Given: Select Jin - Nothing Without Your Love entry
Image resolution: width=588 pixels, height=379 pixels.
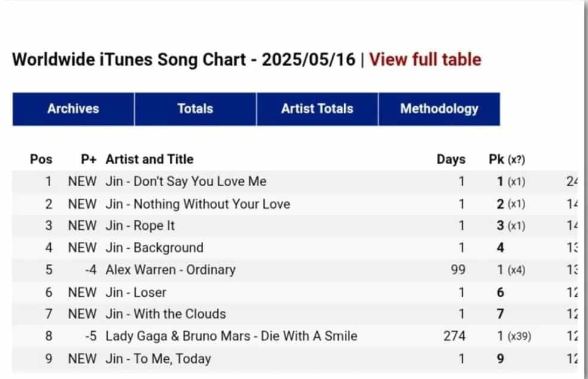Looking at the screenshot, I should pyautogui.click(x=198, y=204).
